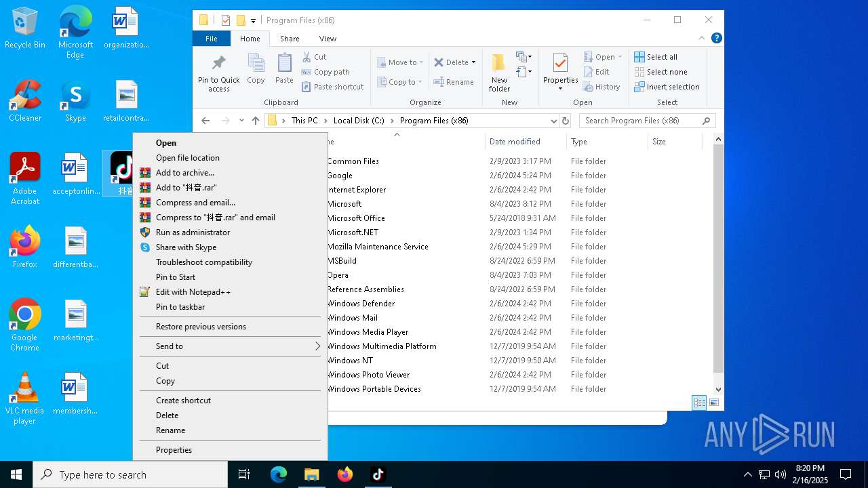Choose Open file location
Screen dimensions: 868x488
230,158
